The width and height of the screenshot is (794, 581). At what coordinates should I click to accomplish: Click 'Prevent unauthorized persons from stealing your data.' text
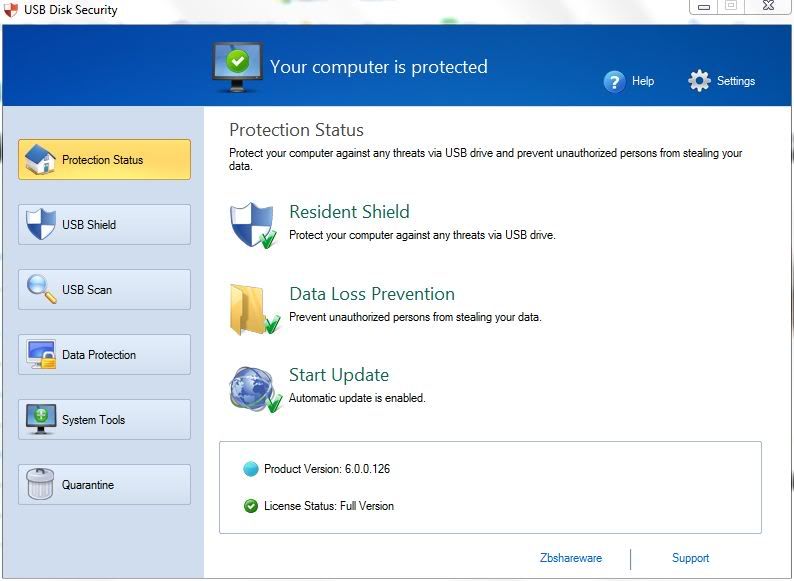point(415,317)
